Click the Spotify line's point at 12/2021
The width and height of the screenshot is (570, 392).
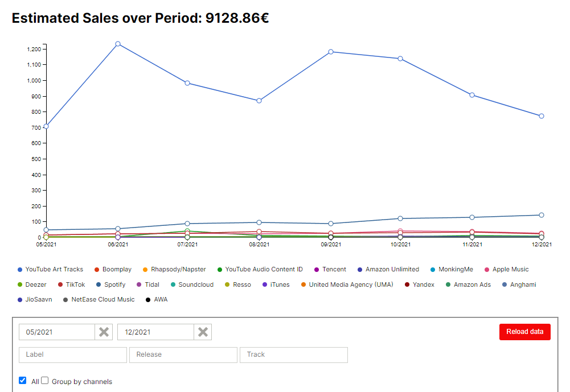pyautogui.click(x=542, y=215)
